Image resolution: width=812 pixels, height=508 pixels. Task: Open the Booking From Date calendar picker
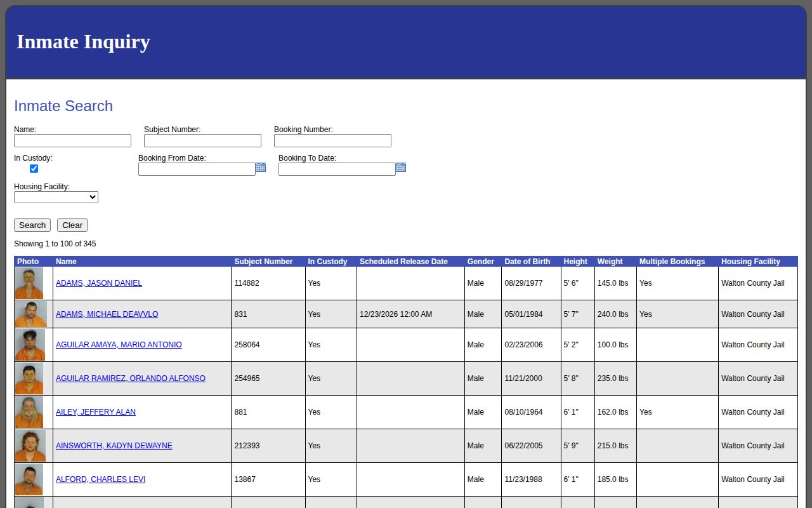(x=261, y=168)
